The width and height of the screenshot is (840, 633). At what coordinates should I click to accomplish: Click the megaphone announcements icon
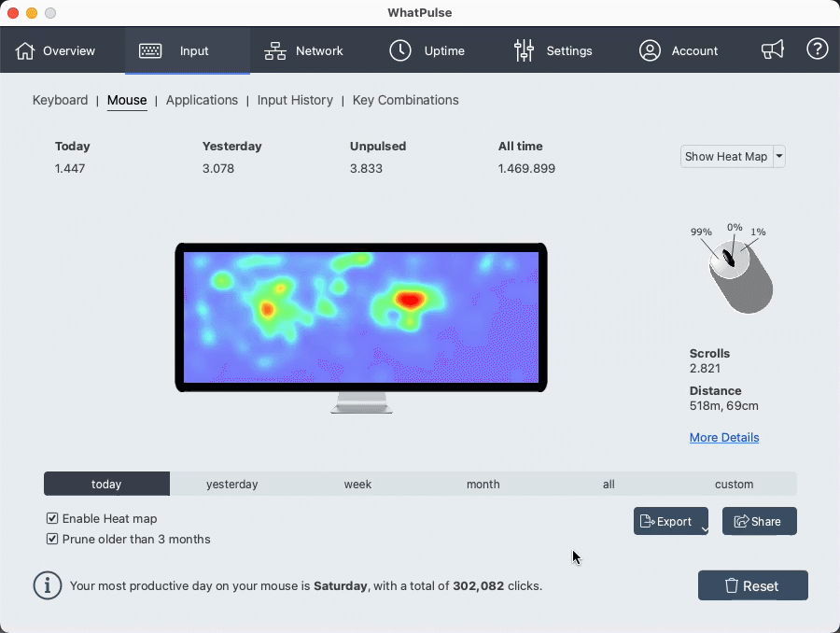[773, 49]
